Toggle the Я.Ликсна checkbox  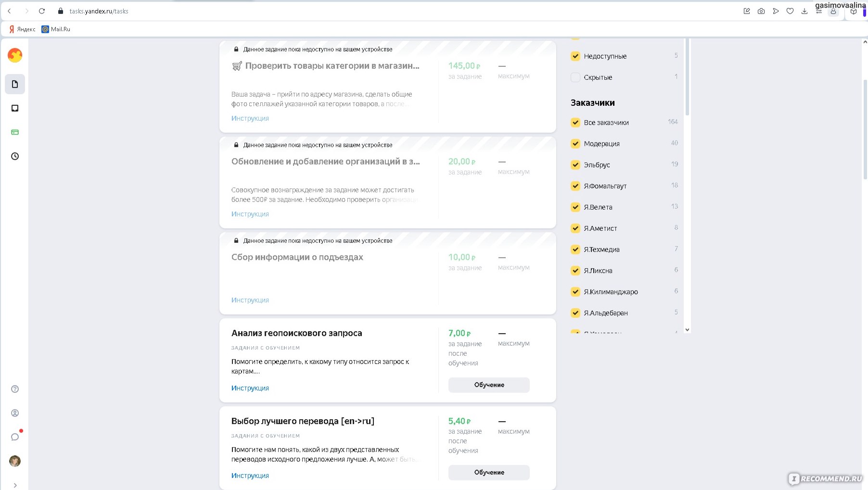coord(575,271)
